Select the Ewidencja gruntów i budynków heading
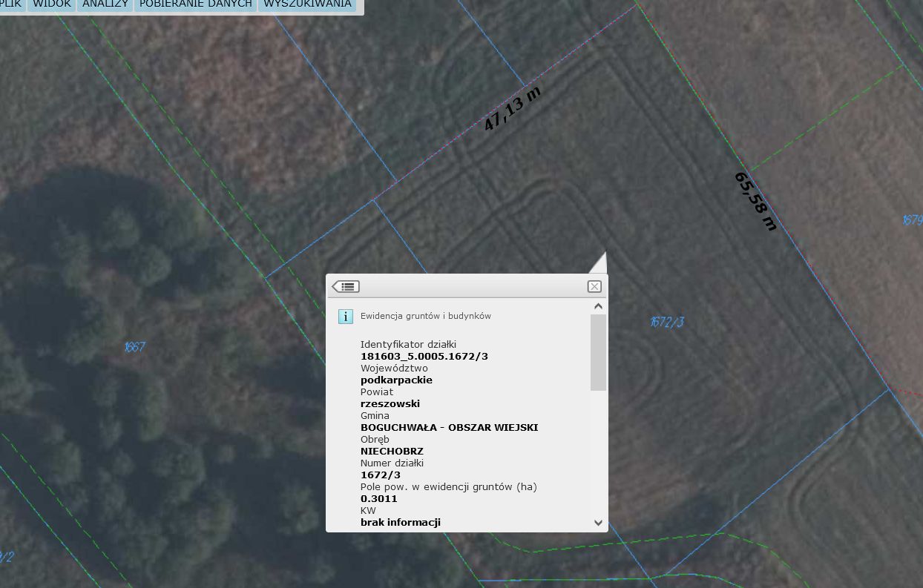Screen dimensions: 923x588 click(x=425, y=316)
